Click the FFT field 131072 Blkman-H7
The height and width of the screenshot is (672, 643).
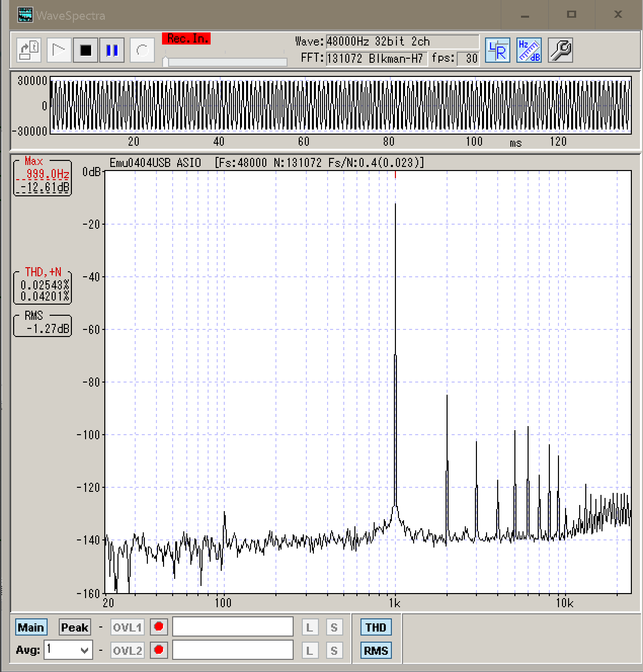377,59
